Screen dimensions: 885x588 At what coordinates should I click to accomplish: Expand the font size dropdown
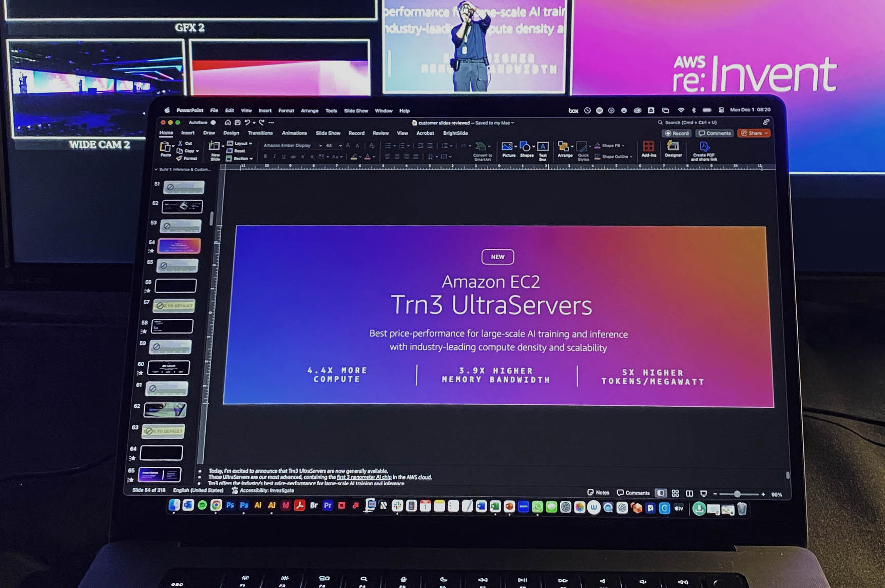340,146
